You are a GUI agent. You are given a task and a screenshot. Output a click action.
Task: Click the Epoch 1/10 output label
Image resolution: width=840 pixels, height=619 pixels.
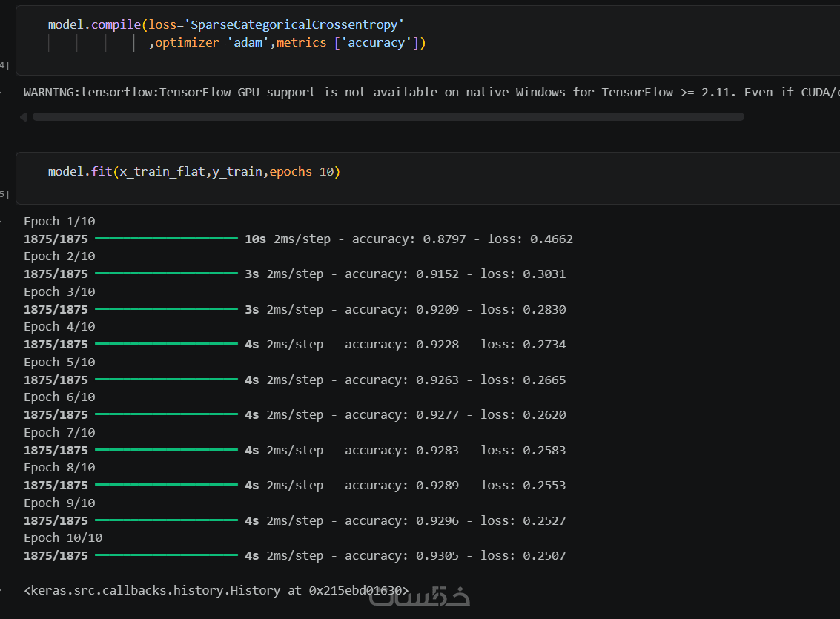59,221
